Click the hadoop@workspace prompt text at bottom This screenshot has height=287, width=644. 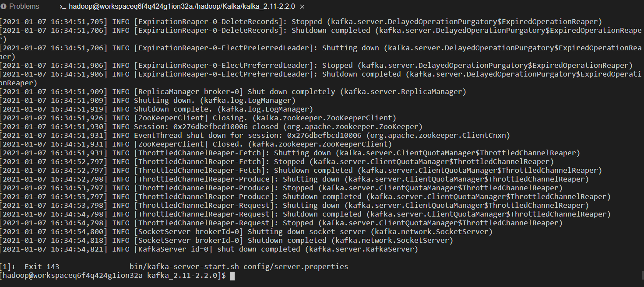tap(113, 276)
